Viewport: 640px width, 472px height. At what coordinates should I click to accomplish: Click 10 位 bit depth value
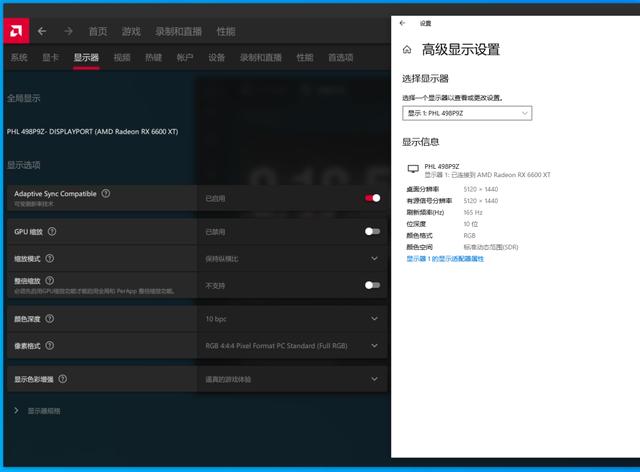471,224
